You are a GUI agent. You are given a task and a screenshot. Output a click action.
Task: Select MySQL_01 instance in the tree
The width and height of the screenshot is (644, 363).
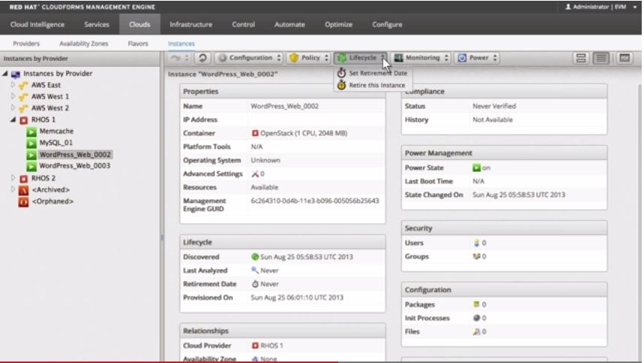[56, 143]
